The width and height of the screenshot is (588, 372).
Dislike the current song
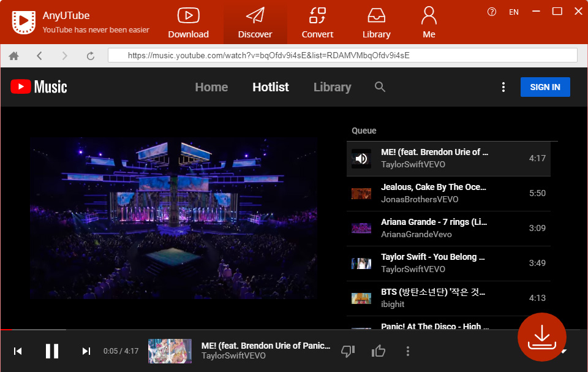(348, 351)
